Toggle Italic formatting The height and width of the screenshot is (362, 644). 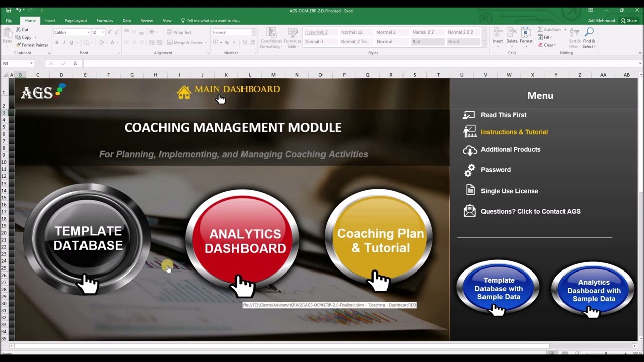click(64, 43)
